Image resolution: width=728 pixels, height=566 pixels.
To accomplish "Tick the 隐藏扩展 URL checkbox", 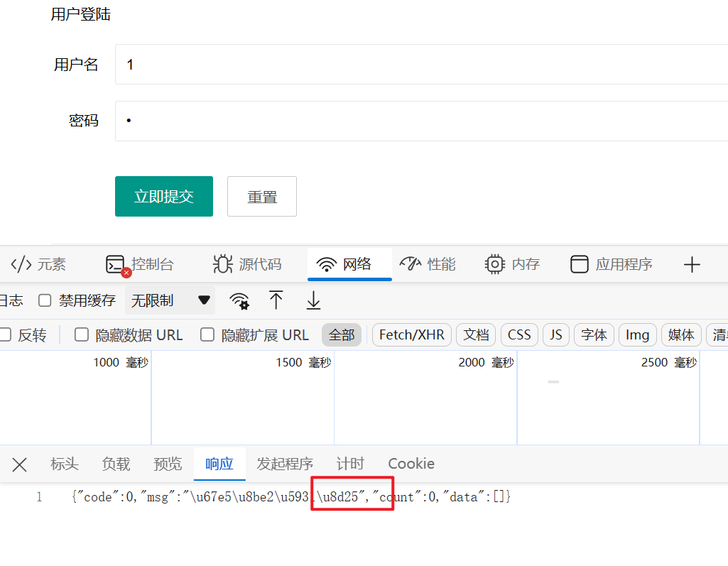I will point(207,334).
